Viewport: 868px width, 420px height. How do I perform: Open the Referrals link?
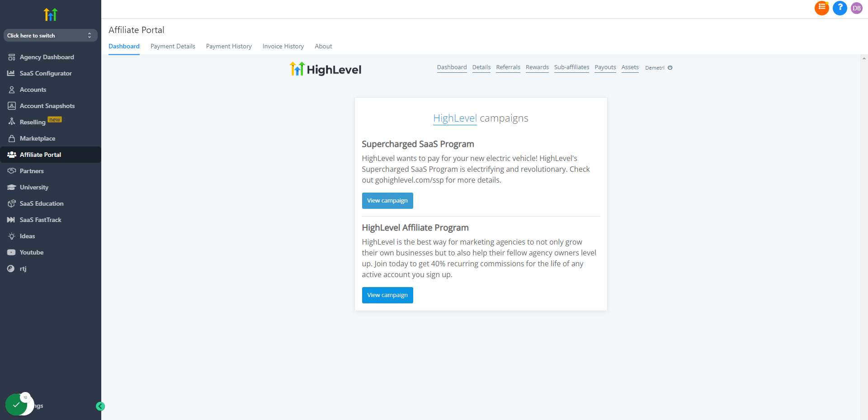coord(508,67)
